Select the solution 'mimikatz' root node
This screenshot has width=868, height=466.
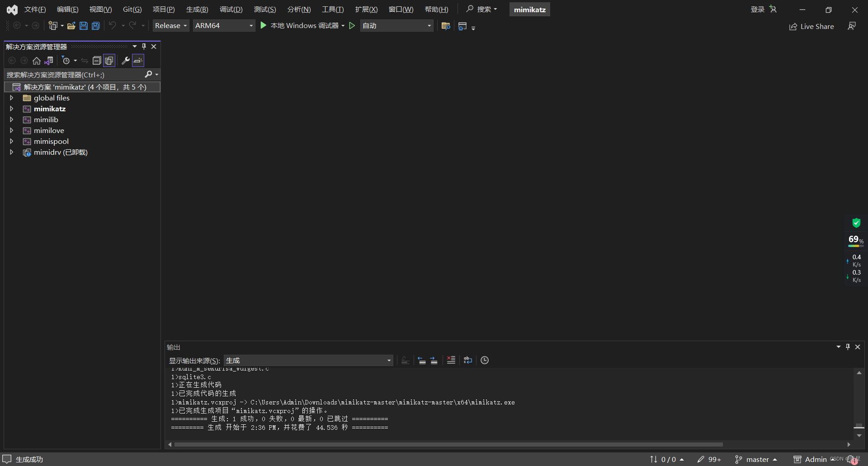[82, 87]
